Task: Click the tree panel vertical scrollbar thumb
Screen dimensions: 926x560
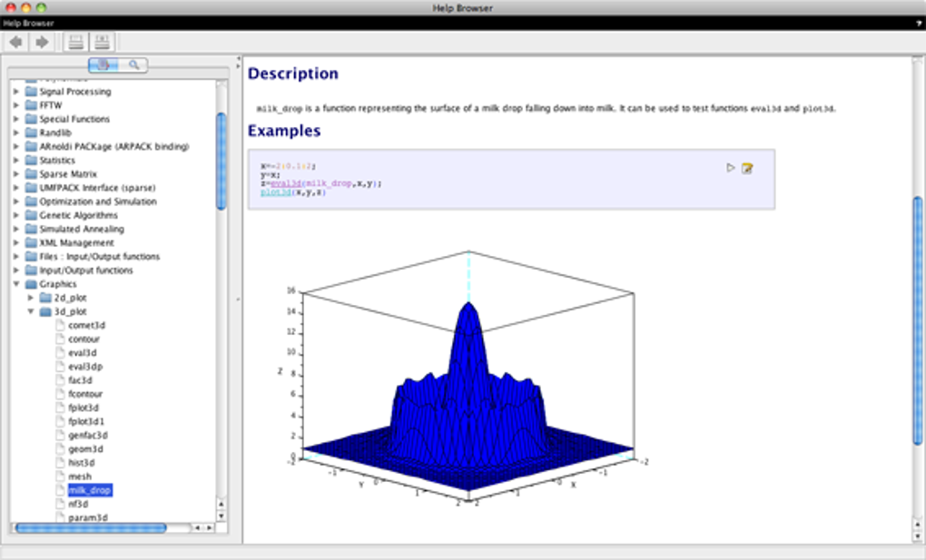Action: click(x=222, y=162)
